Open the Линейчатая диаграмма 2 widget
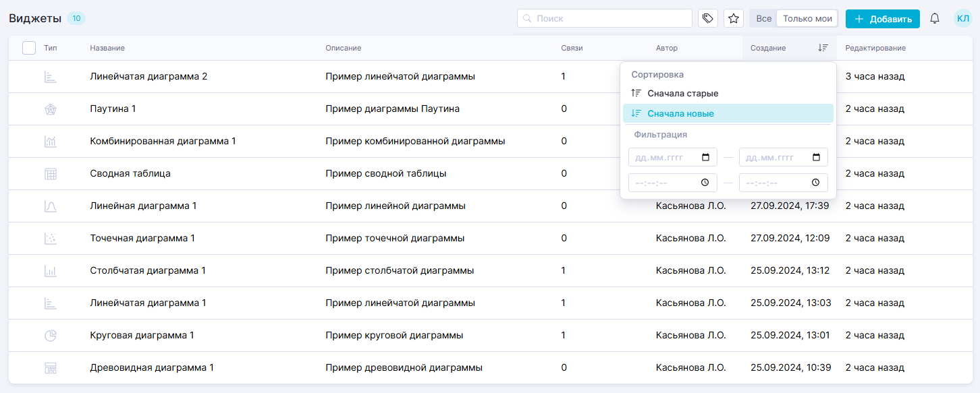The image size is (980, 393). click(x=148, y=77)
